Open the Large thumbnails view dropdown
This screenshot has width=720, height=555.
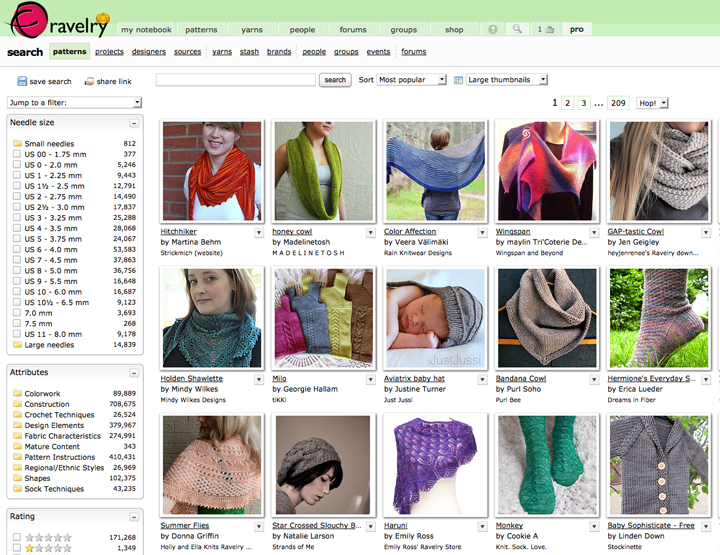tap(506, 80)
